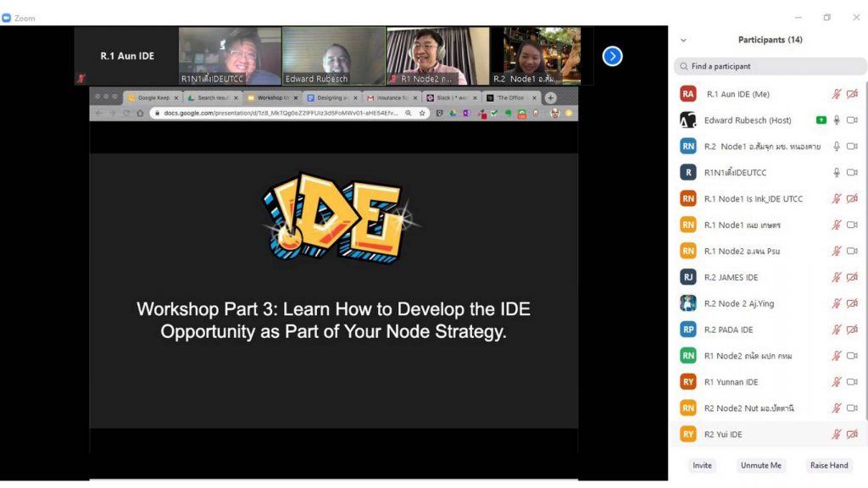Viewport: 868px width, 488px height.
Task: Select Edward Rubesch video thumbnail
Action: pos(334,56)
